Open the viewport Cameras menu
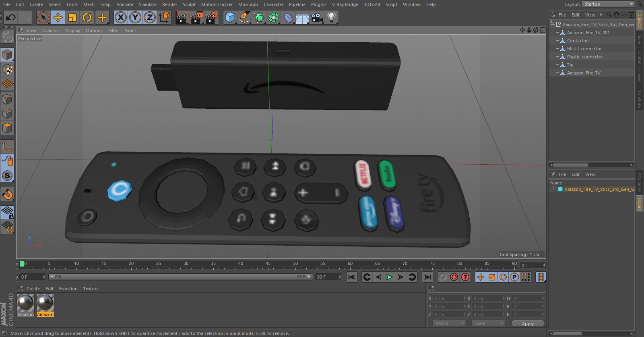644x337 pixels. (51, 31)
